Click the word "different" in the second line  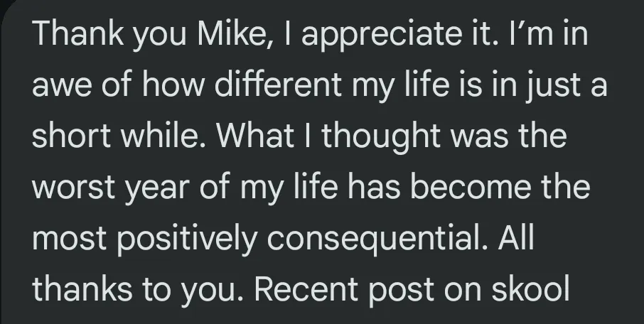point(278,84)
